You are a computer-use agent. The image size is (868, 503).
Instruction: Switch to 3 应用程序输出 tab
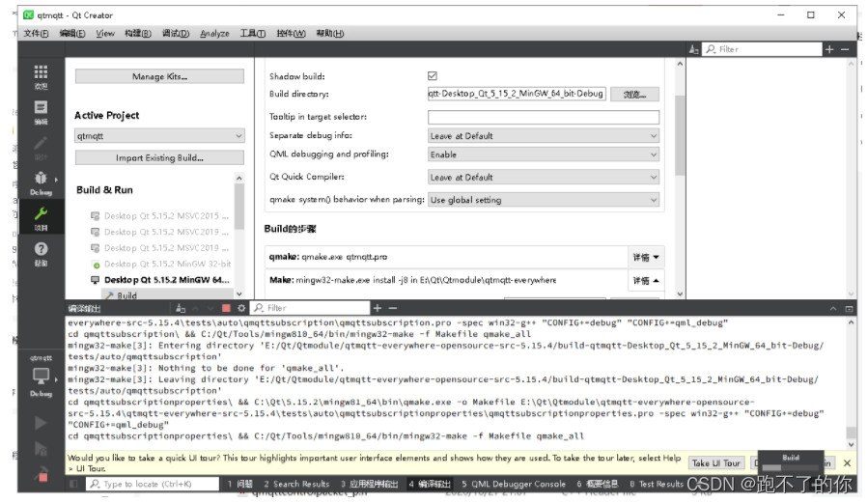369,485
